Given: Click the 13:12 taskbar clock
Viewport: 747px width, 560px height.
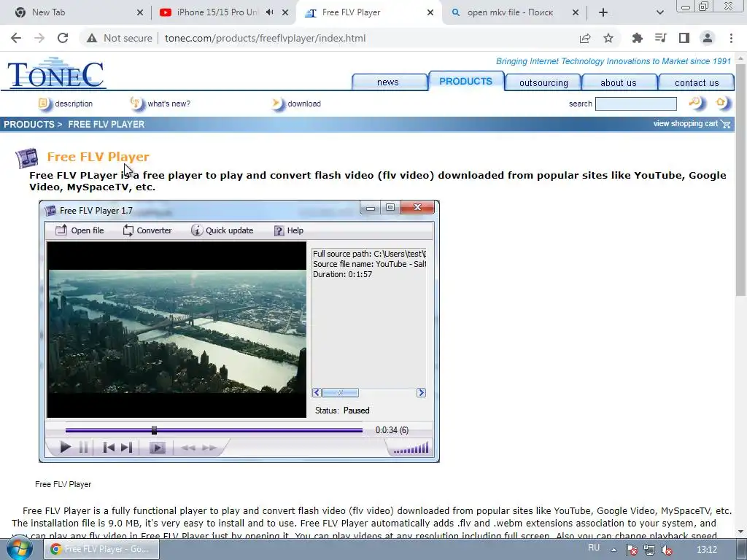Looking at the screenshot, I should 707,550.
